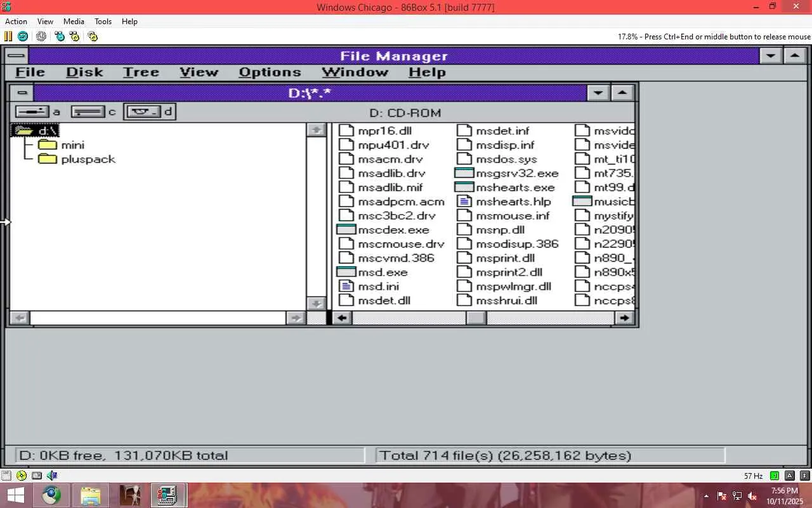The width and height of the screenshot is (812, 508).
Task: Click the network icon in the system tray
Action: point(737,496)
